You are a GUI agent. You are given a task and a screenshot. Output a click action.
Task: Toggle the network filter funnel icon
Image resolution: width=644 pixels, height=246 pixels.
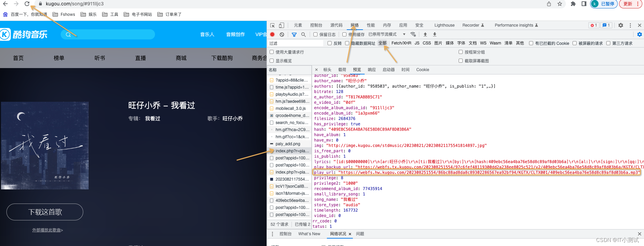pos(294,34)
